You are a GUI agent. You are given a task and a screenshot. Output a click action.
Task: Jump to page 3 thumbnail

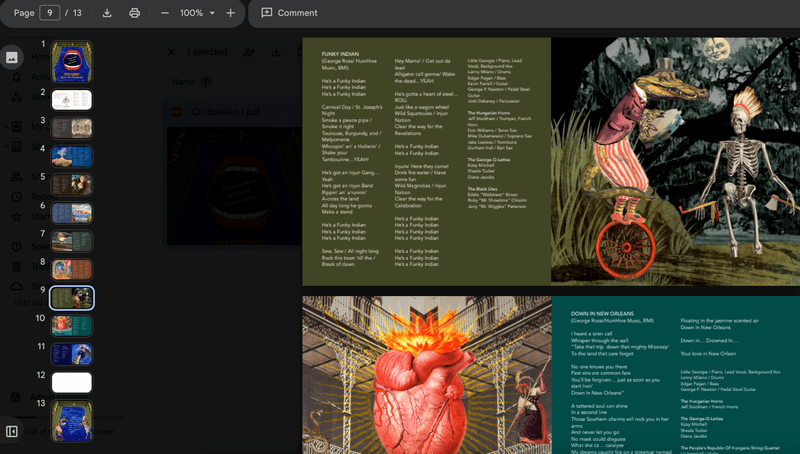pos(72,128)
